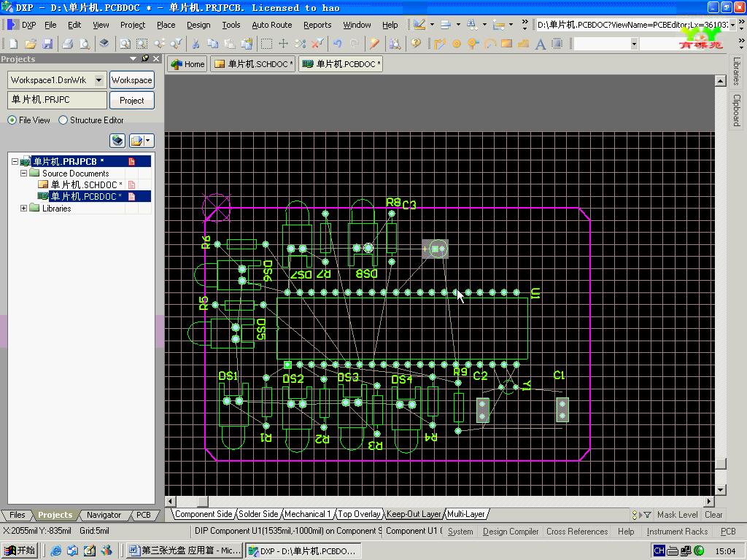Click the Alignment tools icon
This screenshot has height=560, width=747.
click(446, 24)
